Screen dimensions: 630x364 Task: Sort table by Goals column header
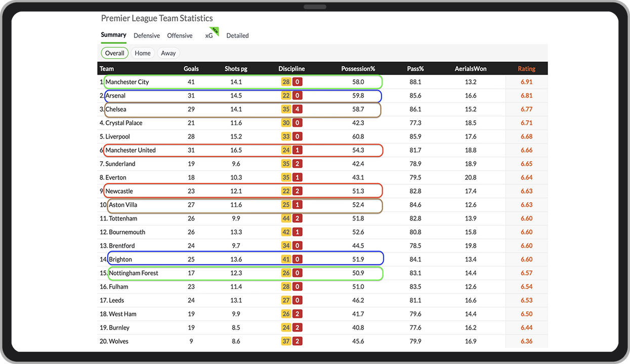coord(191,69)
